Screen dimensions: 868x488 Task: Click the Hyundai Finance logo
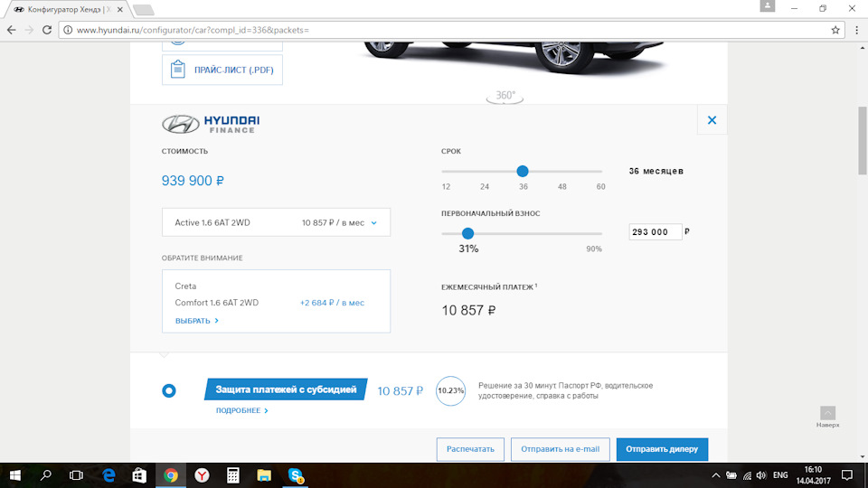click(x=211, y=124)
